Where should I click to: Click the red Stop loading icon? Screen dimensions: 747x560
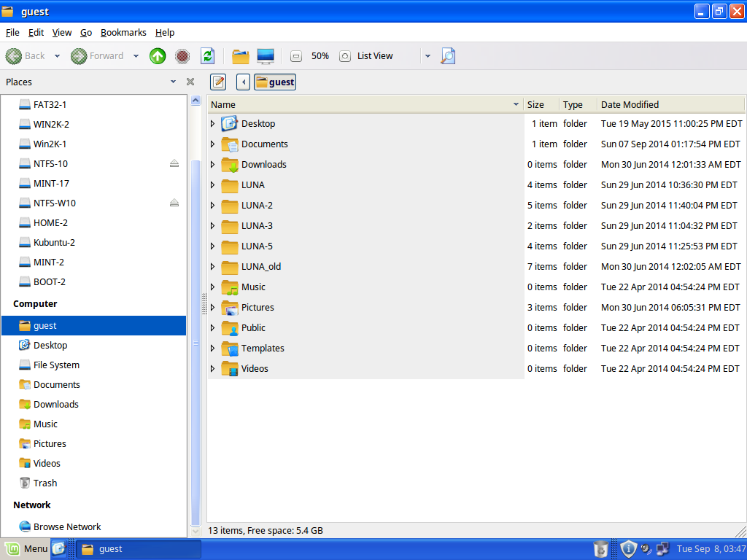[182, 56]
